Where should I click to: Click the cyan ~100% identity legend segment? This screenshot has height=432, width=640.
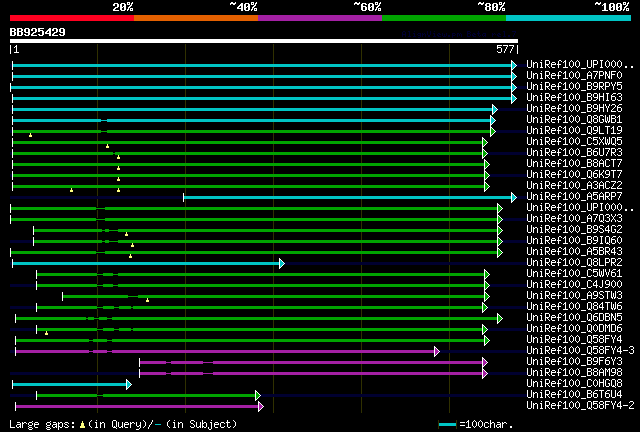[569, 18]
